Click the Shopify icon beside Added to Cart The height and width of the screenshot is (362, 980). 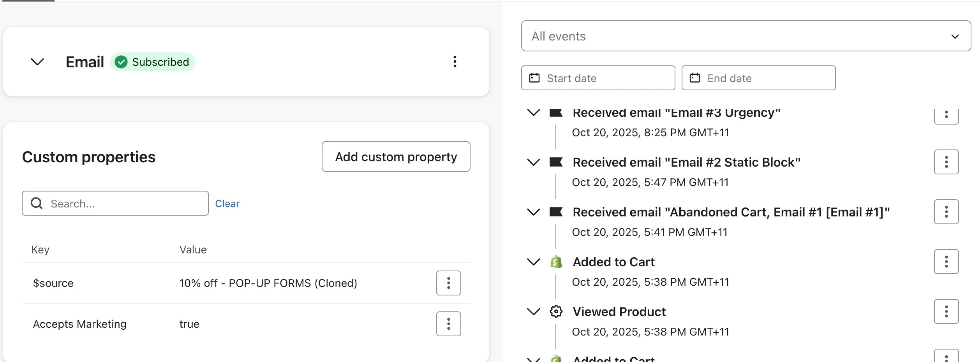[x=556, y=262]
